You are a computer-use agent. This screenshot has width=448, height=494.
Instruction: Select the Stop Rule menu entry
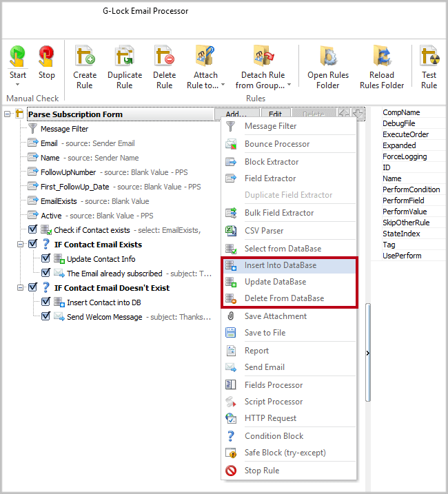tap(289, 471)
